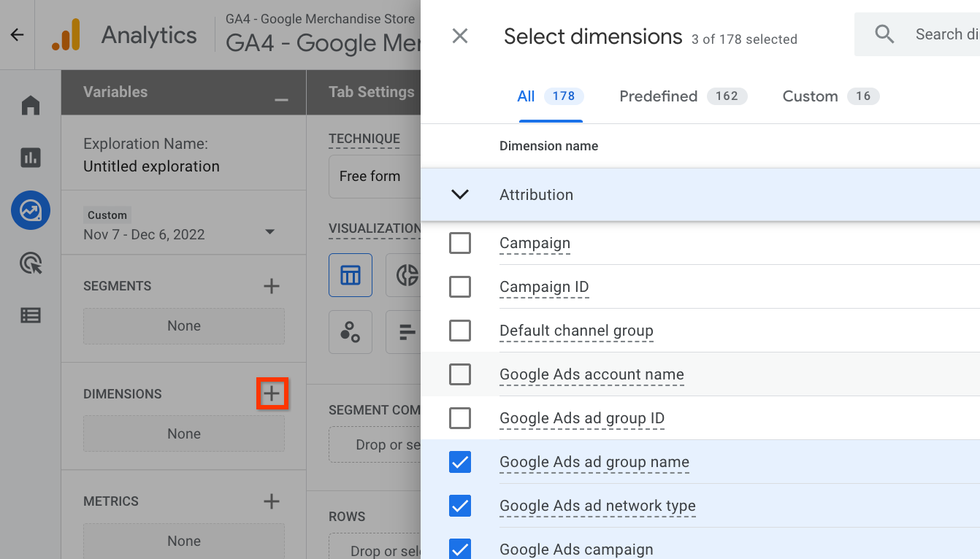Select the donut chart visualization icon
980x559 pixels.
coord(407,275)
